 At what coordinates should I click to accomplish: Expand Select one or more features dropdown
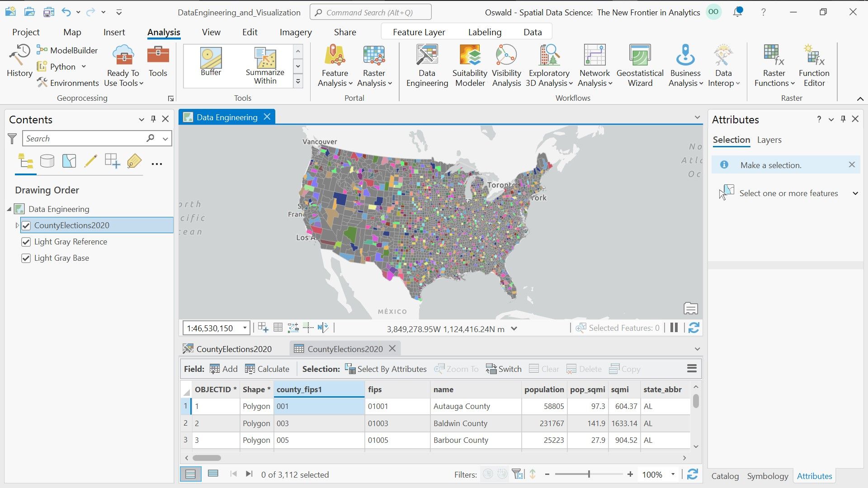(855, 193)
